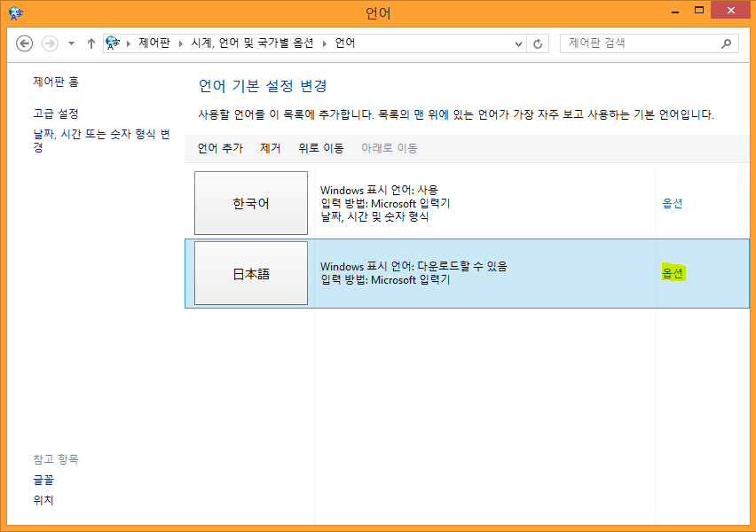The image size is (756, 532).
Task: Click the text 'Windows 표시 언어: 다운로드할 수 있음'
Action: coord(413,266)
